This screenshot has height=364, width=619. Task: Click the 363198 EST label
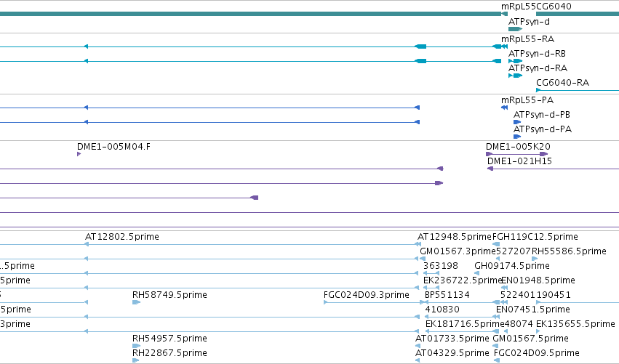click(441, 266)
